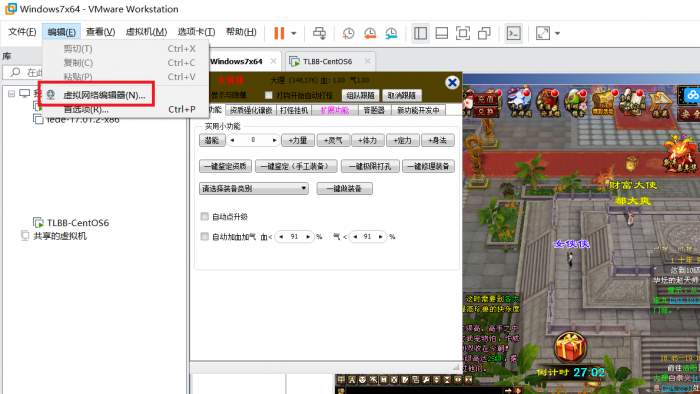Close the game helper panel with blue X
Viewport: 700px width, 394px height.
[x=452, y=83]
